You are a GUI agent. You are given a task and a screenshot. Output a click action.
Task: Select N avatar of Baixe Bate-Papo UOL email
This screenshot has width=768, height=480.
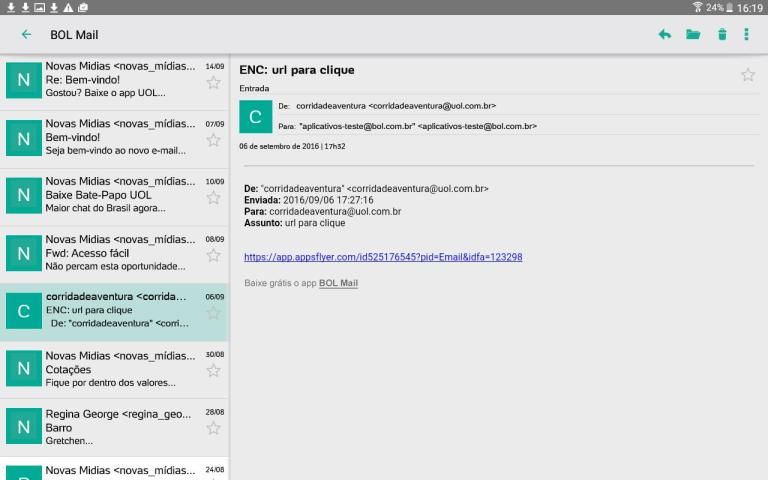click(x=24, y=195)
